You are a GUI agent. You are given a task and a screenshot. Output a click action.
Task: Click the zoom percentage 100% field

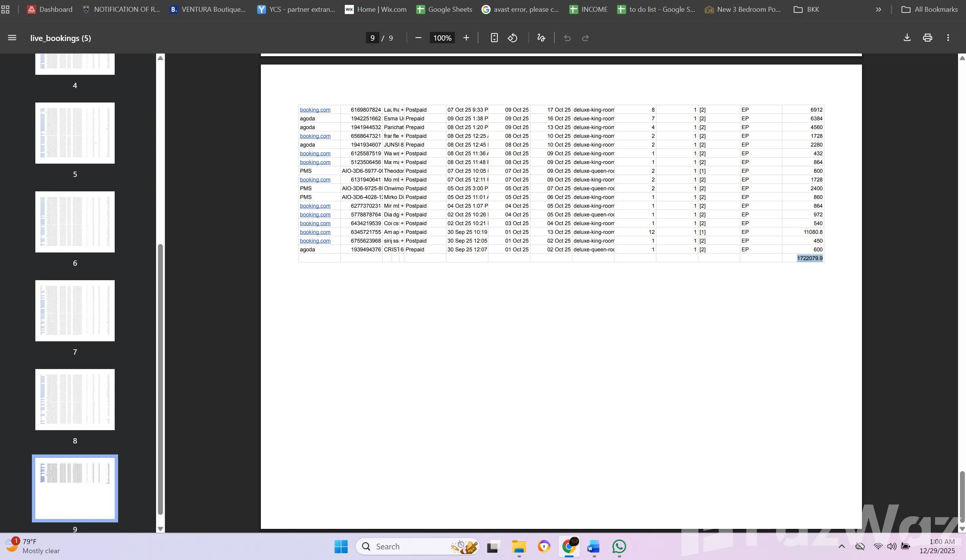[442, 38]
